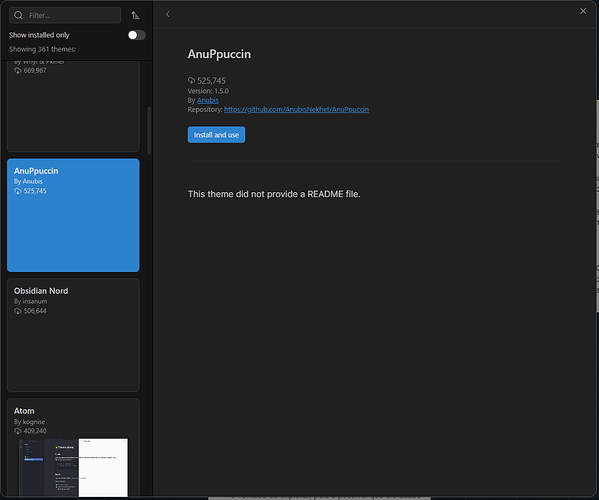Select the AnuPpuccin theme card

(73, 215)
